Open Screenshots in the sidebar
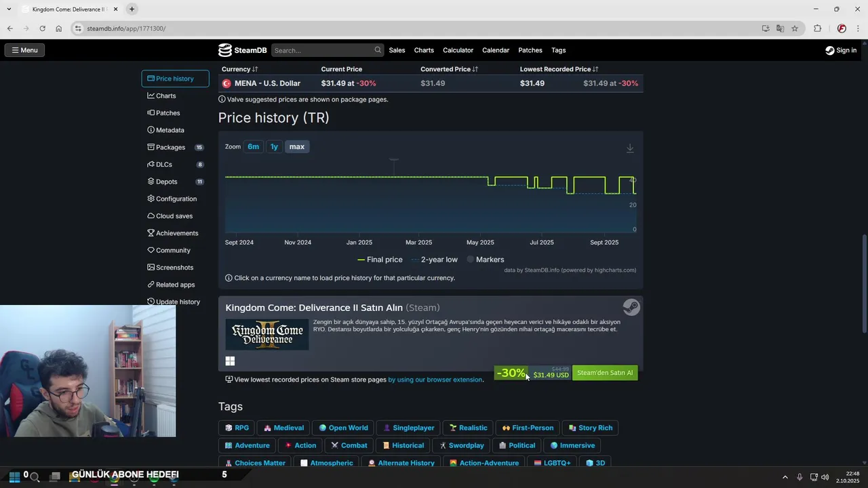Viewport: 868px width, 488px height. [x=170, y=268]
